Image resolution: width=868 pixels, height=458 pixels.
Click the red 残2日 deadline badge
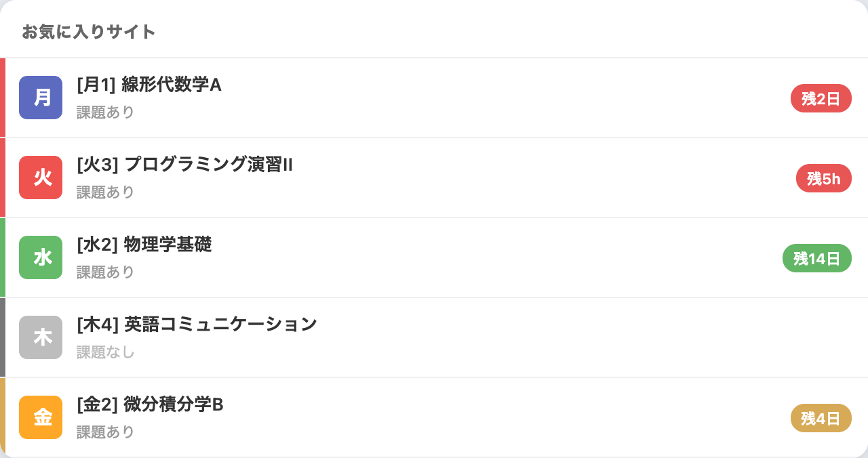(821, 98)
